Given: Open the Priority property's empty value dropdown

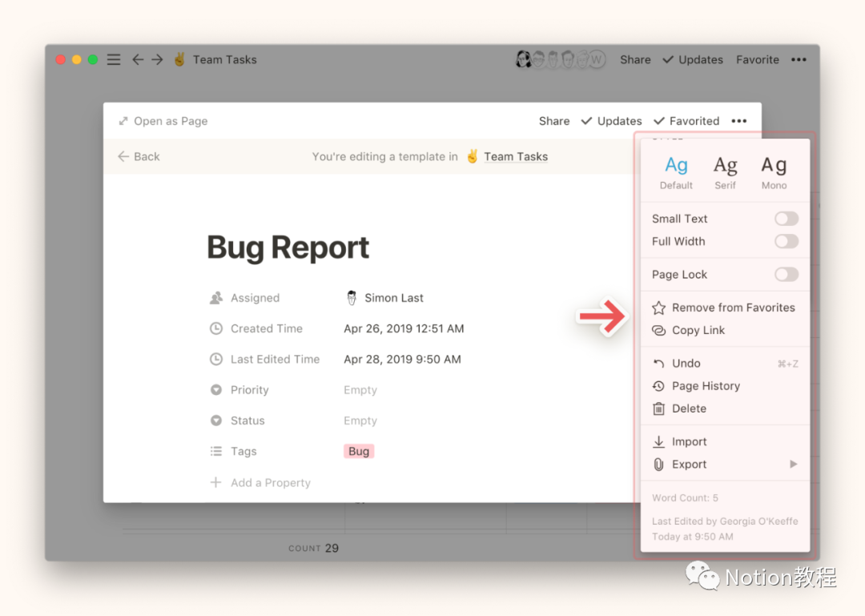Looking at the screenshot, I should [360, 390].
